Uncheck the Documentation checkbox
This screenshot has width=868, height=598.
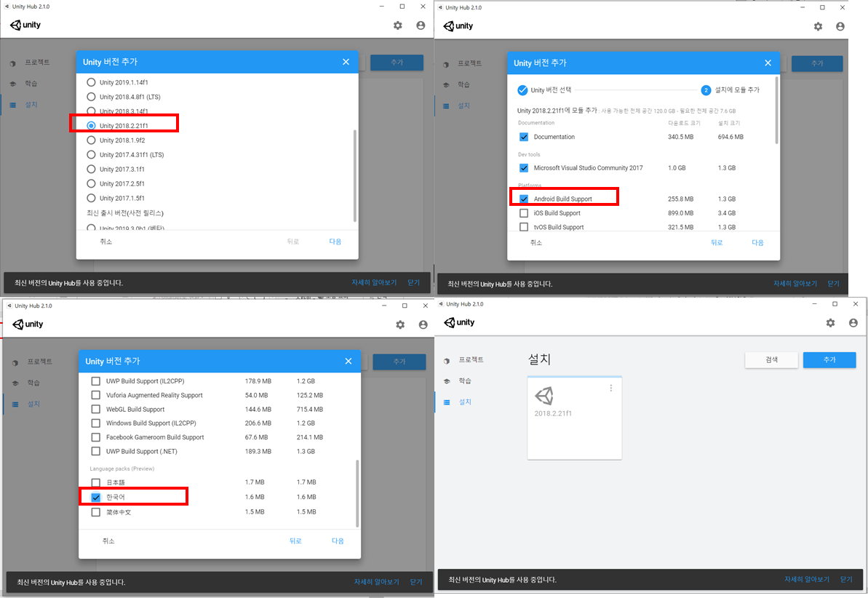coord(524,137)
